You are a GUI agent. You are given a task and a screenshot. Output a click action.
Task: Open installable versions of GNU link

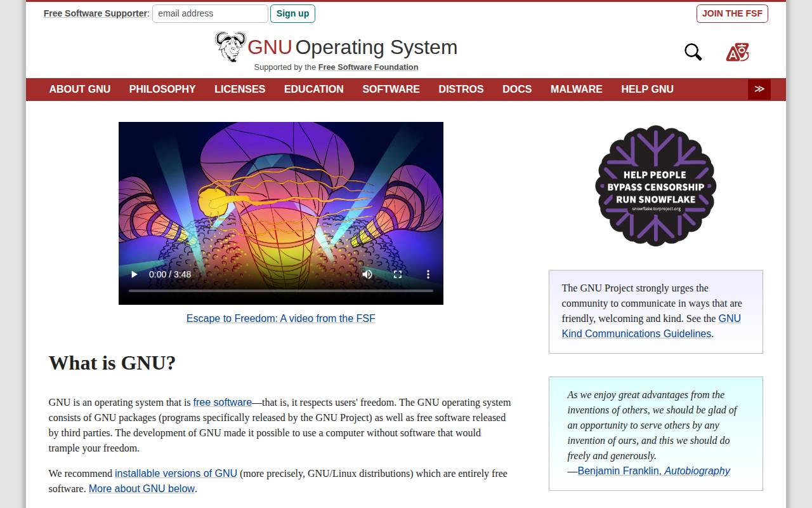(x=176, y=474)
